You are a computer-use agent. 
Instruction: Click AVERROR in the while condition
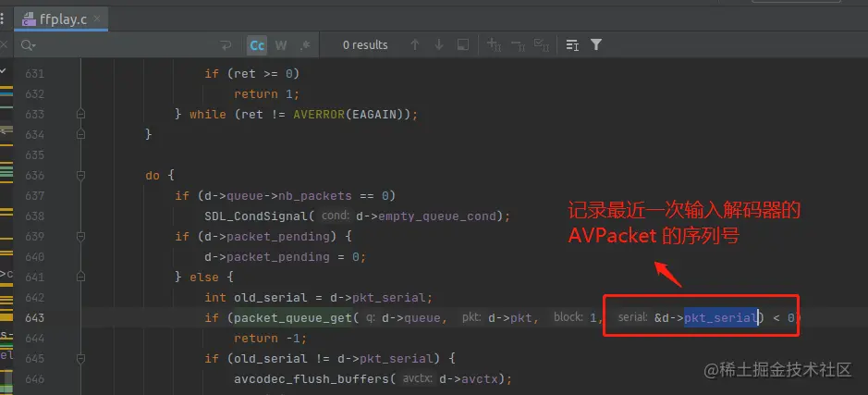319,114
